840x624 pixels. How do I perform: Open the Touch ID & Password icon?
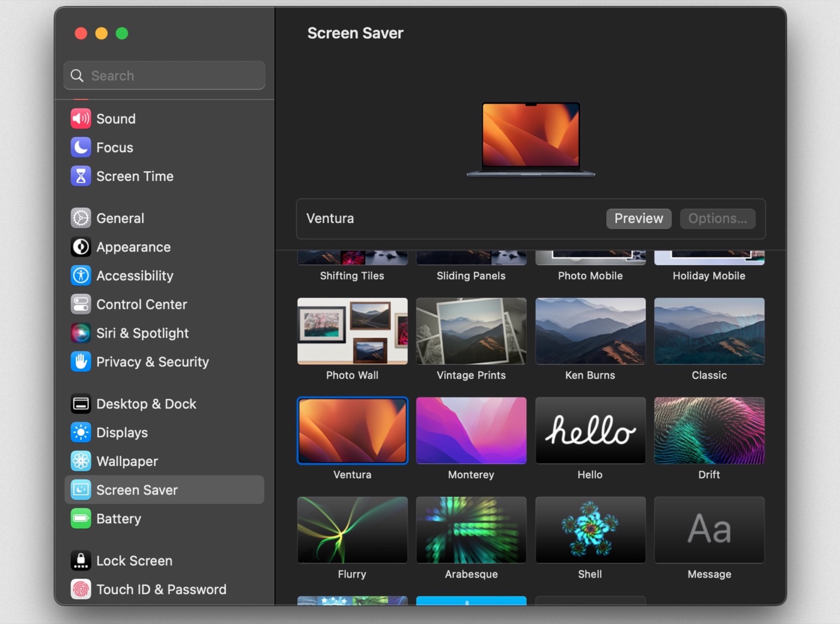[x=81, y=589]
